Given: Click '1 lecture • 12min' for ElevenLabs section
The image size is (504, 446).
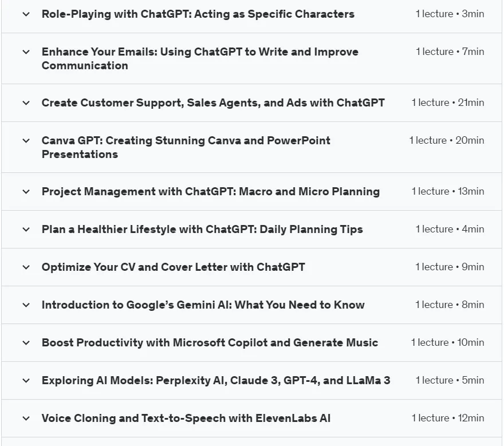Looking at the screenshot, I should [x=448, y=418].
